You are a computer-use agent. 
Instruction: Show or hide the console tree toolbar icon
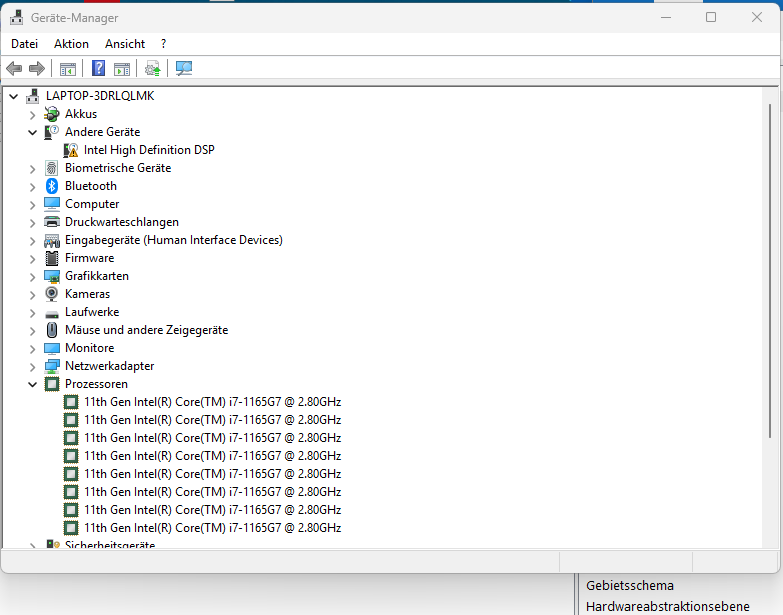[x=67, y=69]
